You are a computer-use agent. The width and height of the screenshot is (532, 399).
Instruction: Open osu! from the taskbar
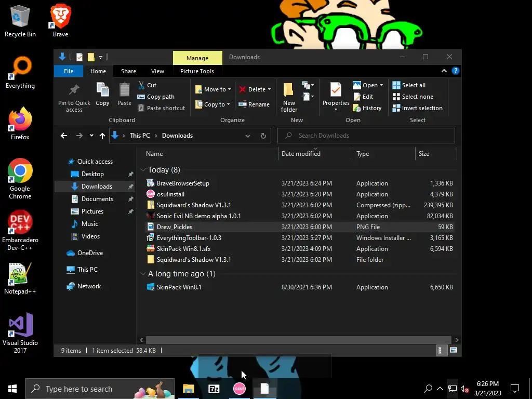pos(240,389)
